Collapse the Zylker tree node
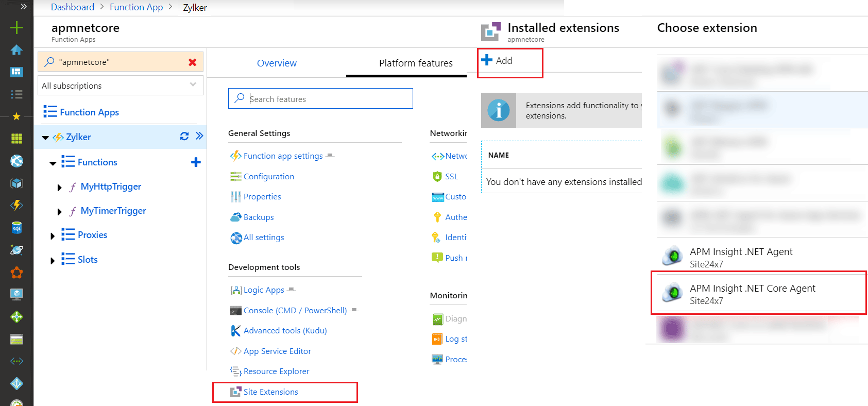868x406 pixels. [x=45, y=138]
